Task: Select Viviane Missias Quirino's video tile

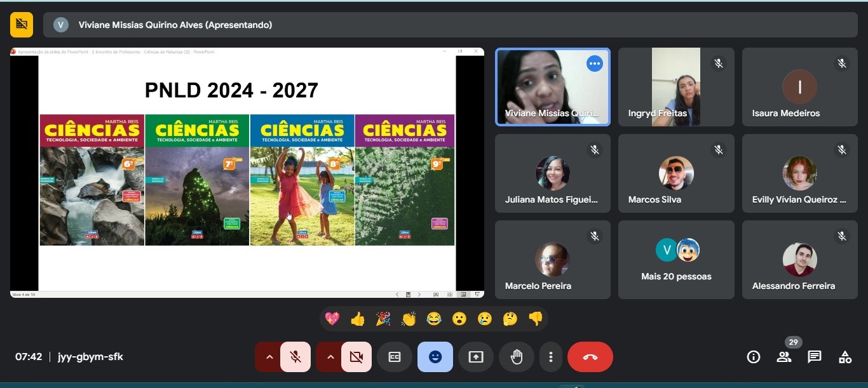Action: click(553, 87)
